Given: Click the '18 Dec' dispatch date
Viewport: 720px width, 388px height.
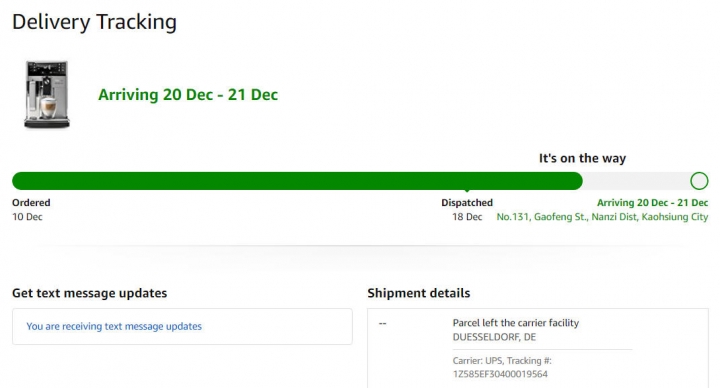Looking at the screenshot, I should pos(467,217).
